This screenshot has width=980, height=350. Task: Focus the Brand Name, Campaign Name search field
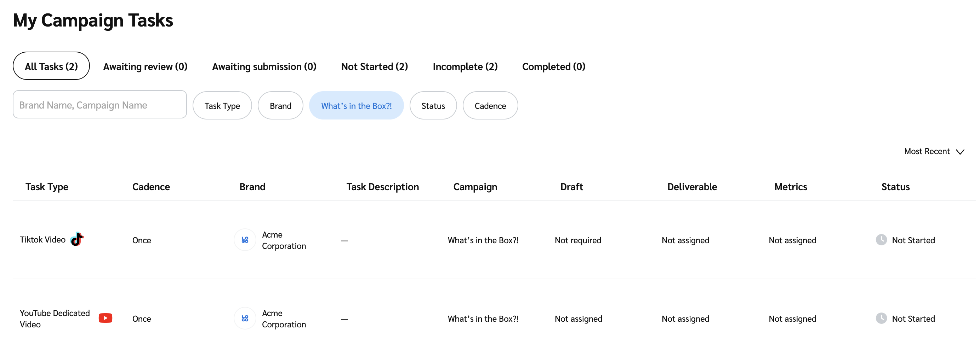100,105
